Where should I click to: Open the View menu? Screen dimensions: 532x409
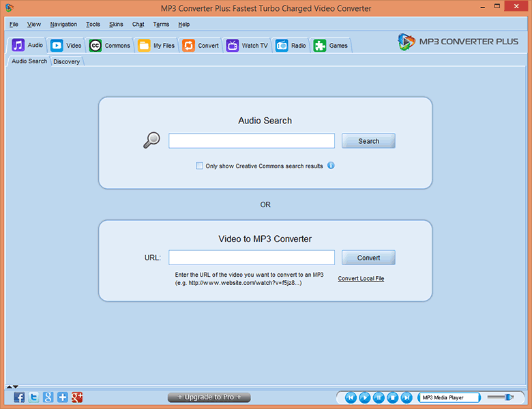pyautogui.click(x=34, y=25)
